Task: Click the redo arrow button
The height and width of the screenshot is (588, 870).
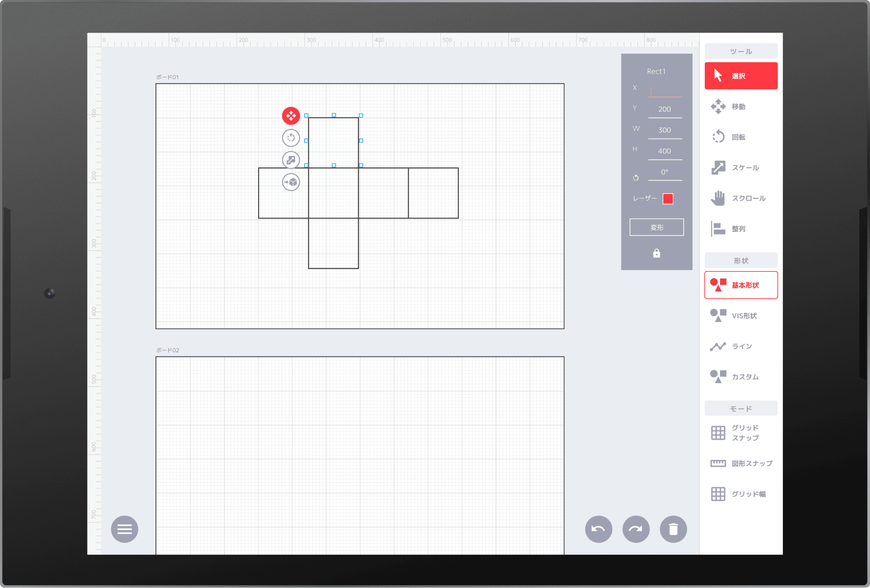Action: click(x=636, y=529)
